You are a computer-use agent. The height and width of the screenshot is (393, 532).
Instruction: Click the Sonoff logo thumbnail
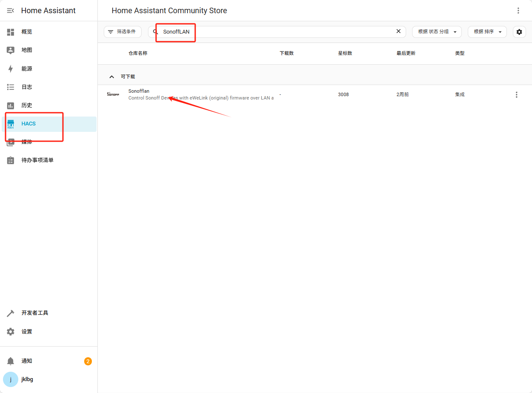(x=113, y=94)
